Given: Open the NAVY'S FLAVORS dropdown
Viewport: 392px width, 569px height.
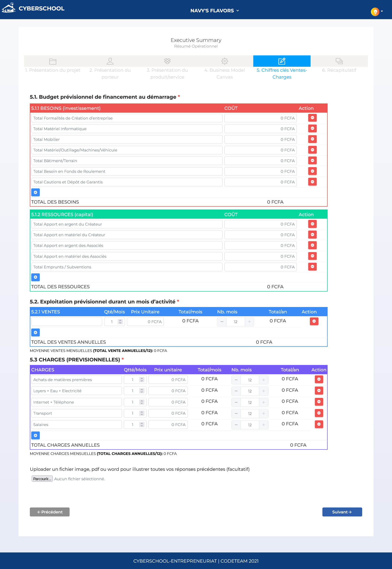Looking at the screenshot, I should click(214, 11).
